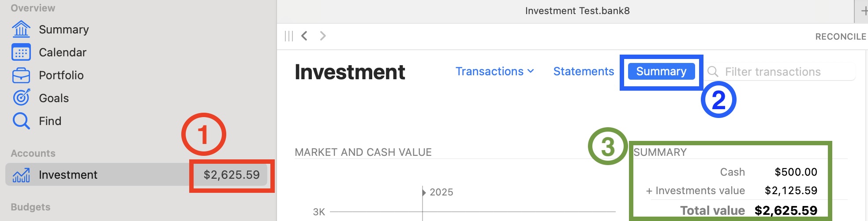
Task: Click the sidebar divider handle icon
Action: (289, 36)
